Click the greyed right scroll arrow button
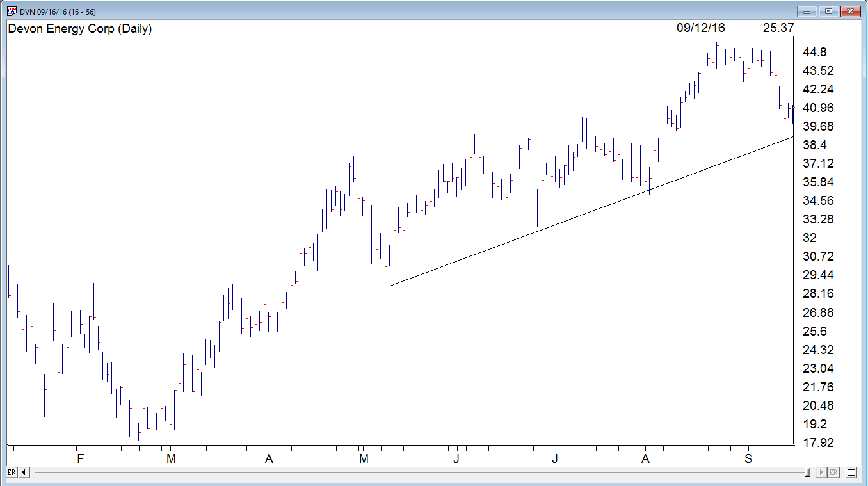 pyautogui.click(x=821, y=473)
